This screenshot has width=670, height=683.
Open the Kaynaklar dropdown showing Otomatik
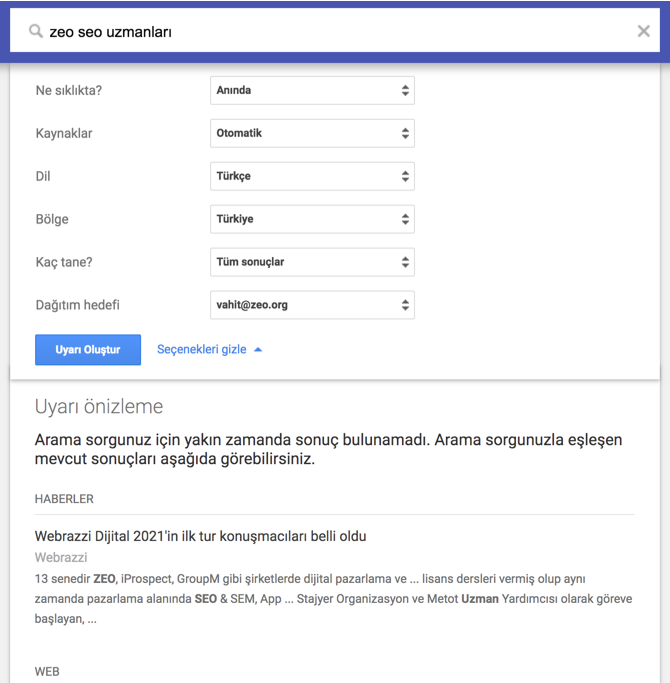pos(312,133)
